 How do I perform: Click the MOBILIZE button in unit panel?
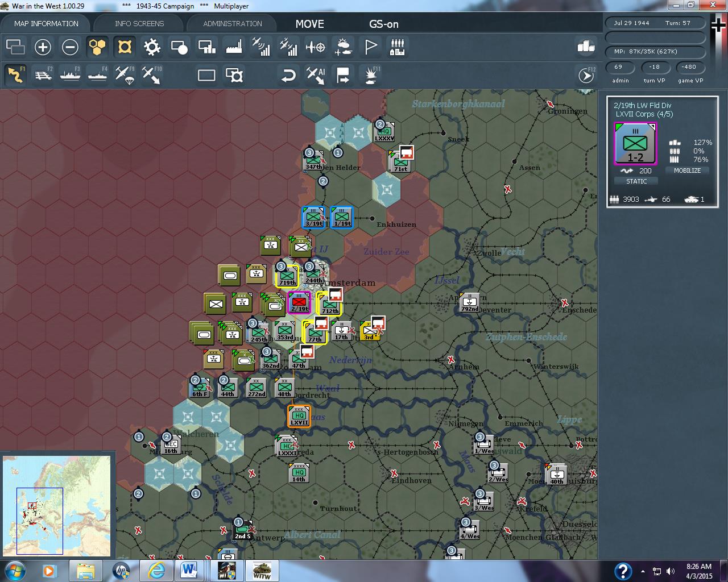[x=687, y=171]
